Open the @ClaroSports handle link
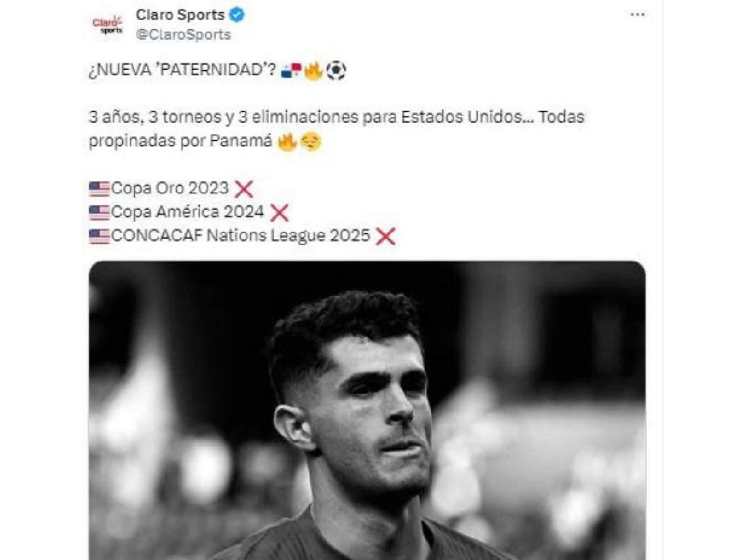The image size is (747, 560). point(183,34)
